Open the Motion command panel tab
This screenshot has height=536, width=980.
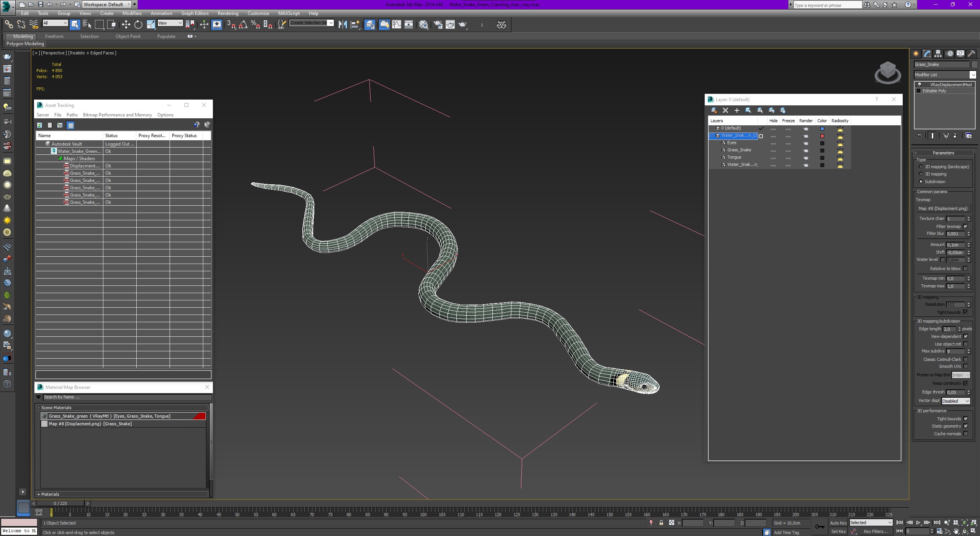coord(950,54)
